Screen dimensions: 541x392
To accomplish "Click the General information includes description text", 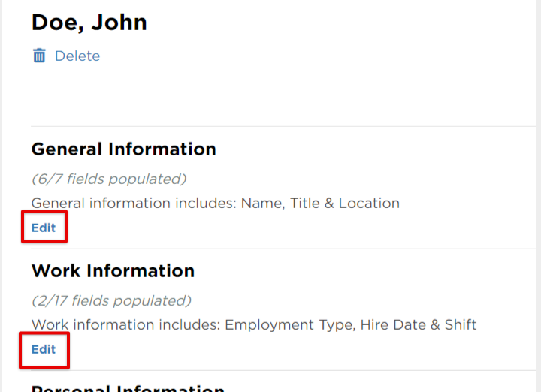I will point(216,203).
